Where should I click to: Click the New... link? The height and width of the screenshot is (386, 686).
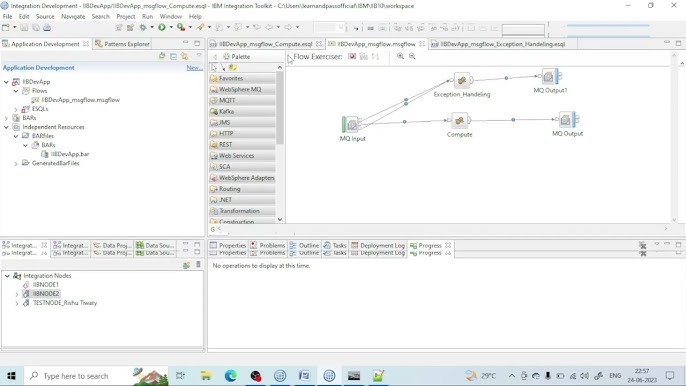194,68
